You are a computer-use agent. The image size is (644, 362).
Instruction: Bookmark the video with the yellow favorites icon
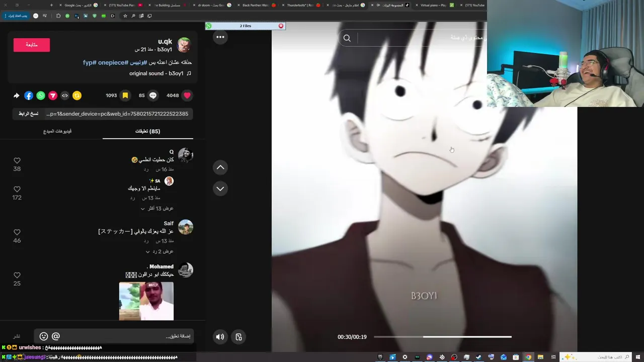(125, 95)
